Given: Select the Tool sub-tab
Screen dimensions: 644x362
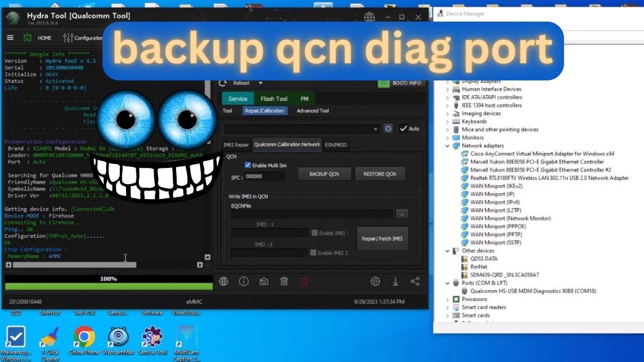Looking at the screenshot, I should click(227, 111).
